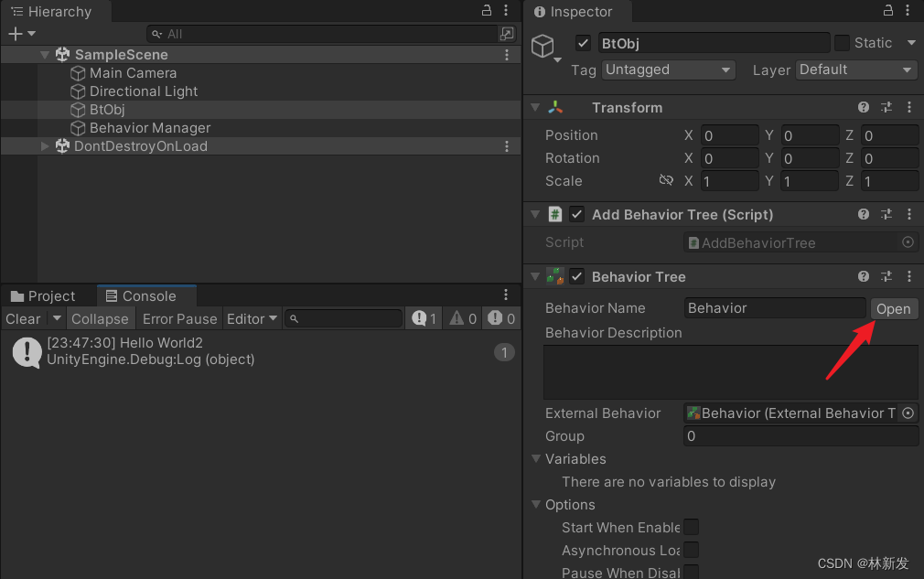Open Behavior Tree component menu dots
Screen dimensions: 924x579
coord(909,276)
